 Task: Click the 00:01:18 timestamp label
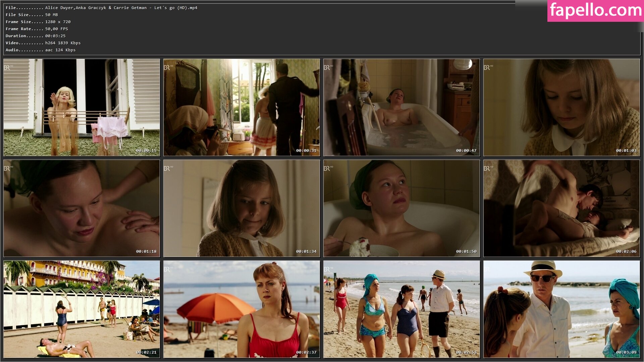coord(146,251)
